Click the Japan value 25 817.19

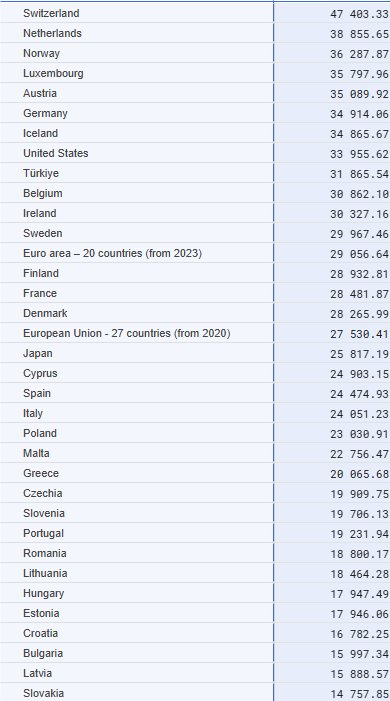coord(360,354)
